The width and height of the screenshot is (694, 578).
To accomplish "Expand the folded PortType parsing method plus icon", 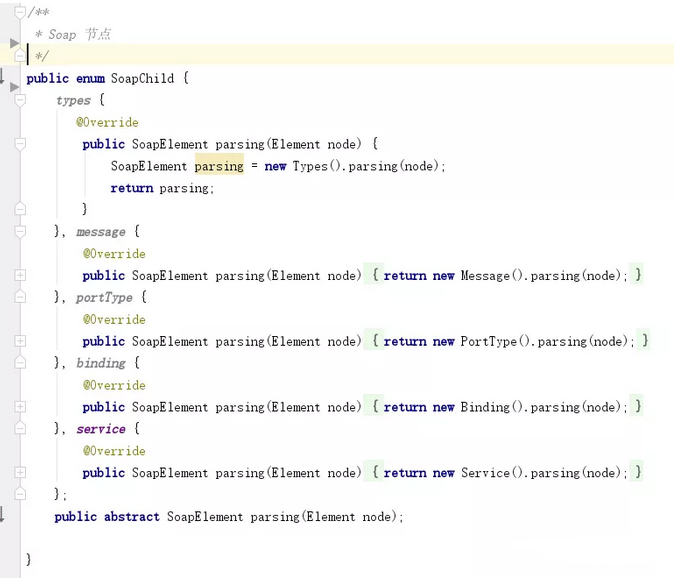I will tap(20, 341).
